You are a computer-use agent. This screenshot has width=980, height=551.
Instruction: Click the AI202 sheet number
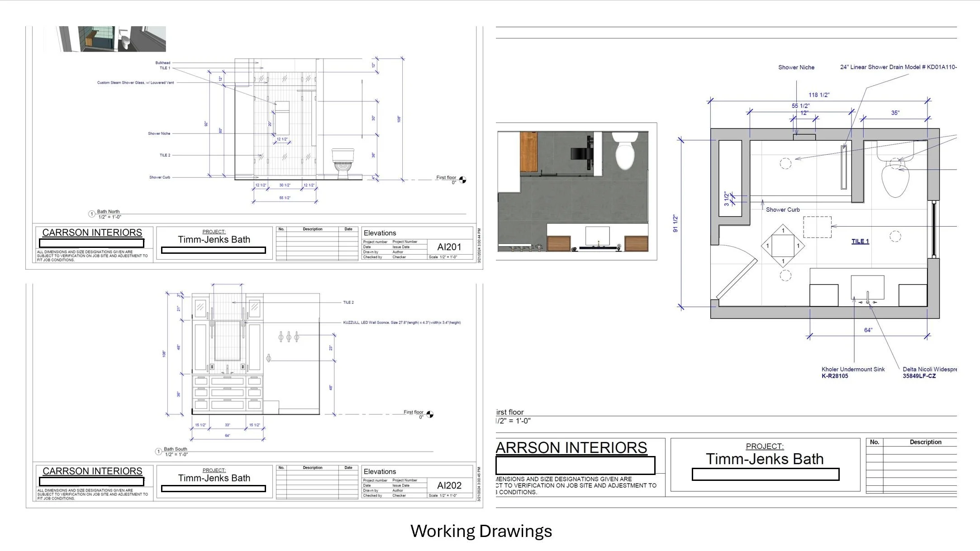pyautogui.click(x=449, y=485)
